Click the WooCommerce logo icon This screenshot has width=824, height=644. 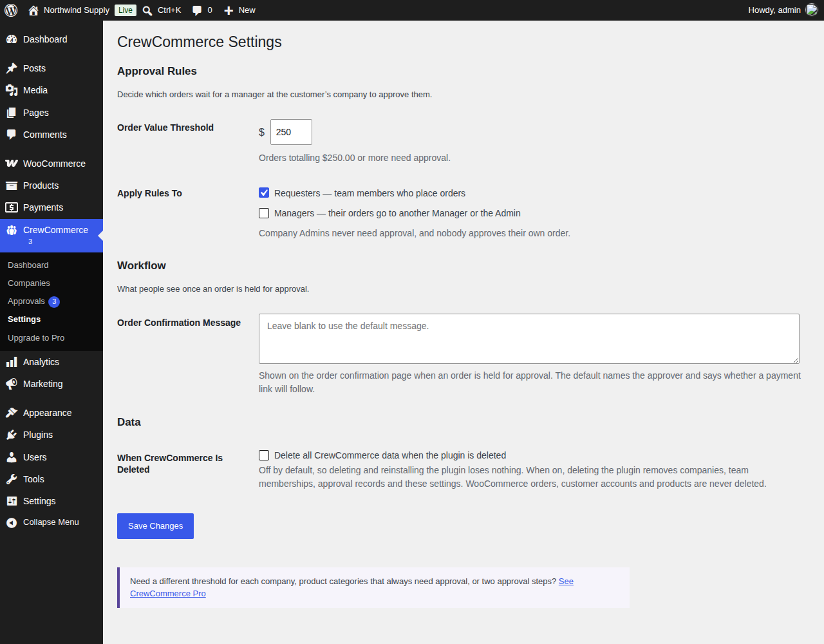(12, 164)
